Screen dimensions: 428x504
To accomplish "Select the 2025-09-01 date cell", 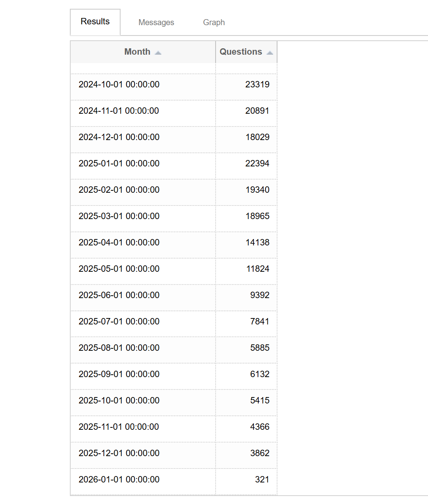I will point(119,374).
